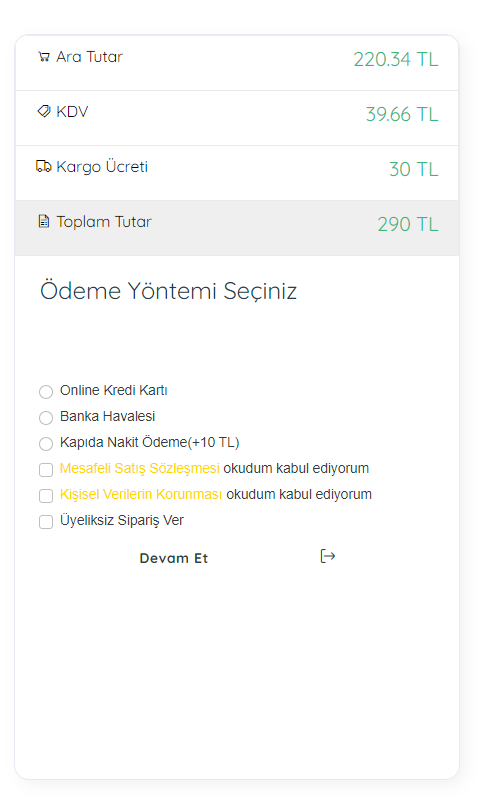Click the 220.34 TL subtotal value

tap(396, 59)
